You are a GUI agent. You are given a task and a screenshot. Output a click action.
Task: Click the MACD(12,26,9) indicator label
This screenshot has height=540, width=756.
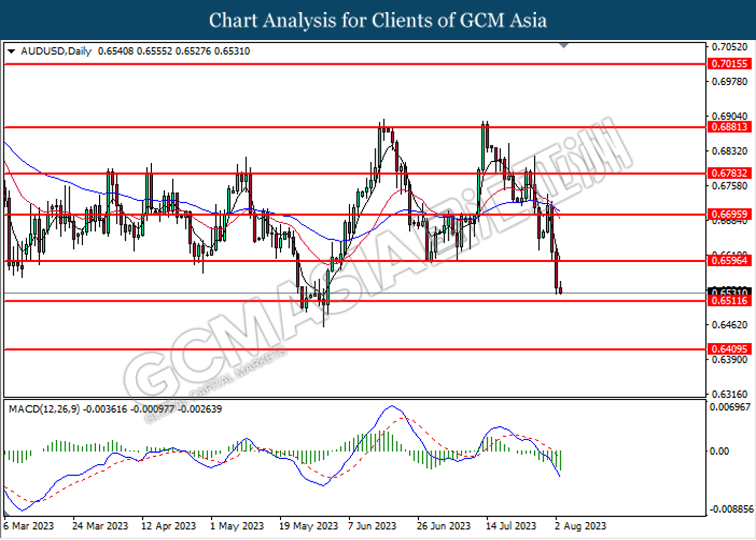(x=44, y=409)
